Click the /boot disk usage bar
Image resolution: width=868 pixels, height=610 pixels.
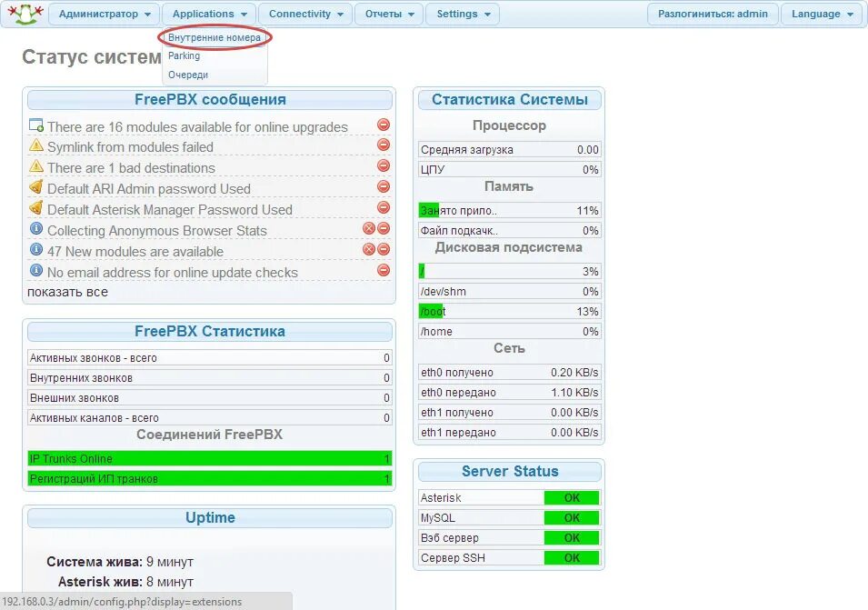point(509,311)
